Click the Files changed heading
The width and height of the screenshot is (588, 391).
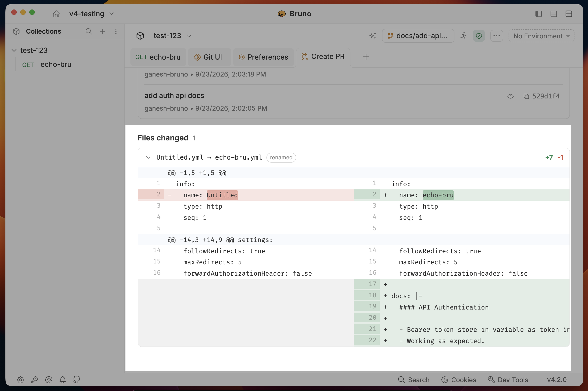(163, 138)
